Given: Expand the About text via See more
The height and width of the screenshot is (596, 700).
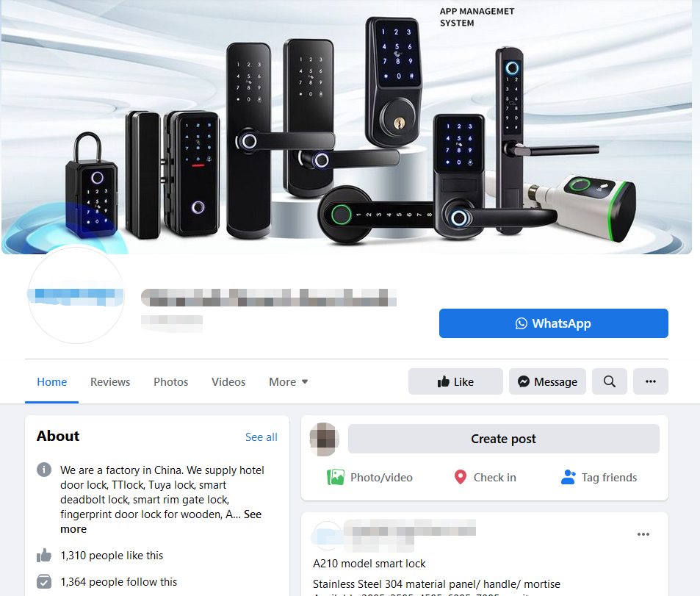Looking at the screenshot, I should pos(161,521).
